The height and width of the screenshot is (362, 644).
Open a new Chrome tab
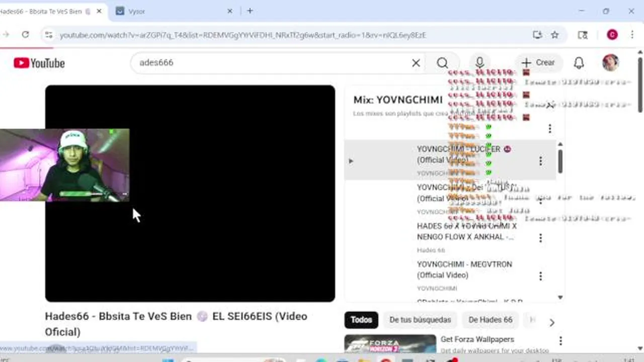click(250, 11)
